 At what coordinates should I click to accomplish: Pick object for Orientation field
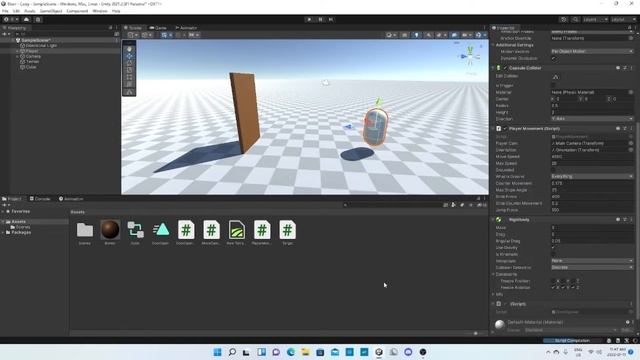click(x=631, y=150)
